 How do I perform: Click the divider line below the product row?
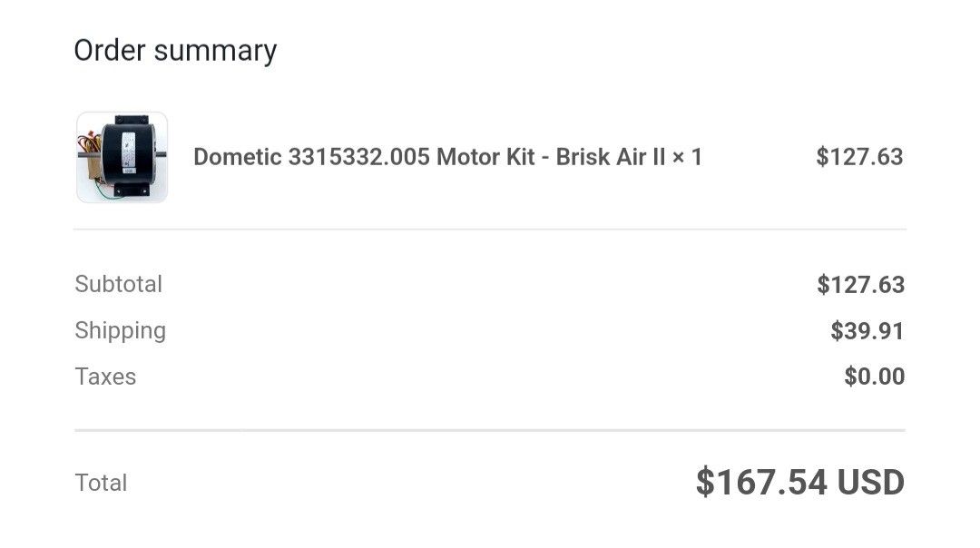click(490, 230)
